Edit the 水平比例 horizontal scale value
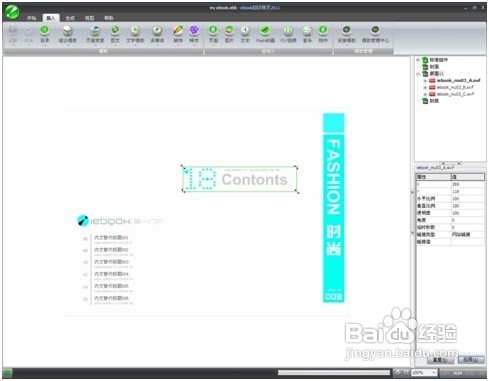 click(x=467, y=199)
